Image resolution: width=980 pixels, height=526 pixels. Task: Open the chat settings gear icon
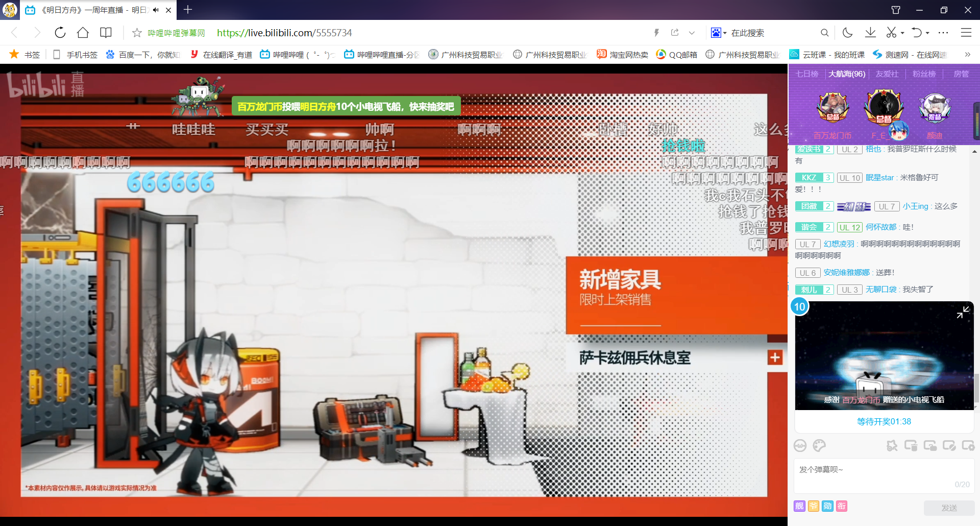(x=968, y=446)
